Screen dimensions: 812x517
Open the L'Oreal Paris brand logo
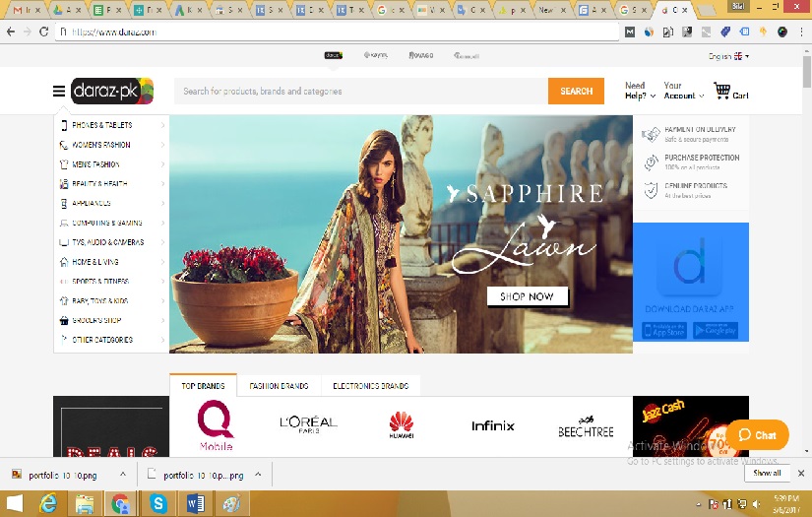click(x=308, y=424)
